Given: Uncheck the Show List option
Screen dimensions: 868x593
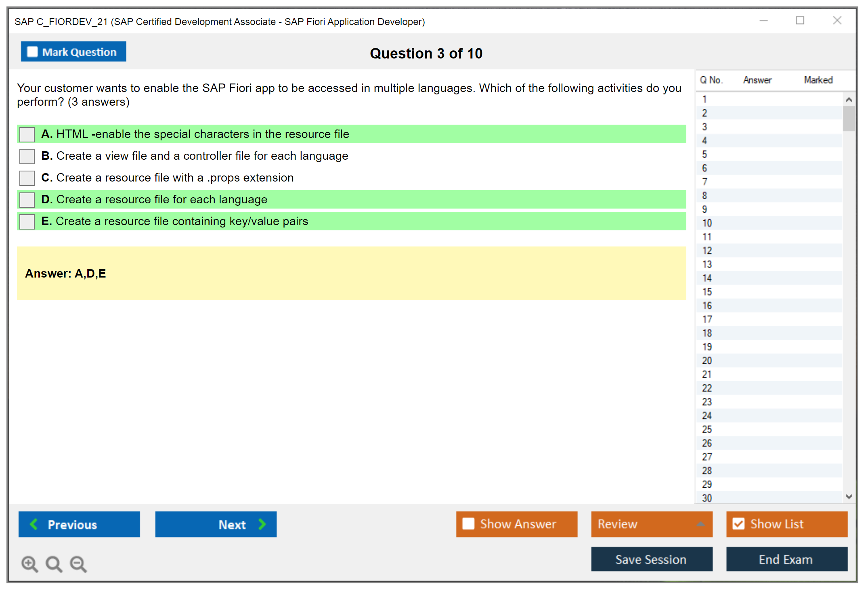Looking at the screenshot, I should pos(738,524).
